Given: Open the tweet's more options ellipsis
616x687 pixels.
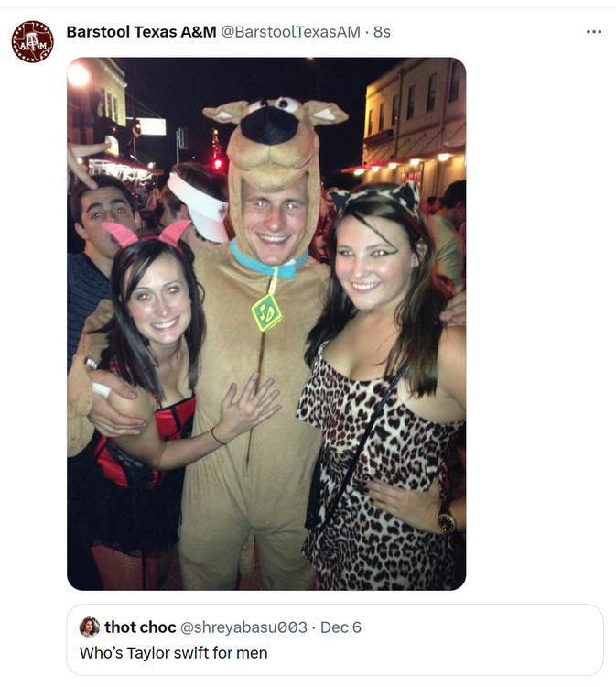Looking at the screenshot, I should (594, 32).
